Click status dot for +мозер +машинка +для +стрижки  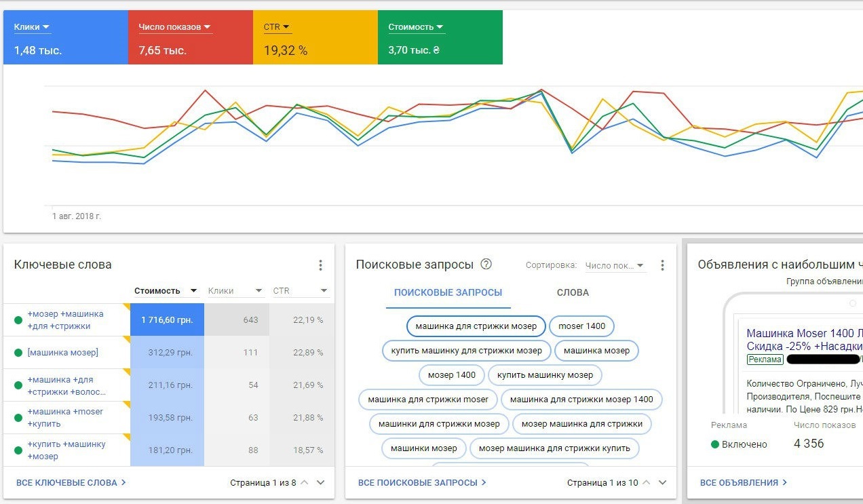tap(18, 320)
